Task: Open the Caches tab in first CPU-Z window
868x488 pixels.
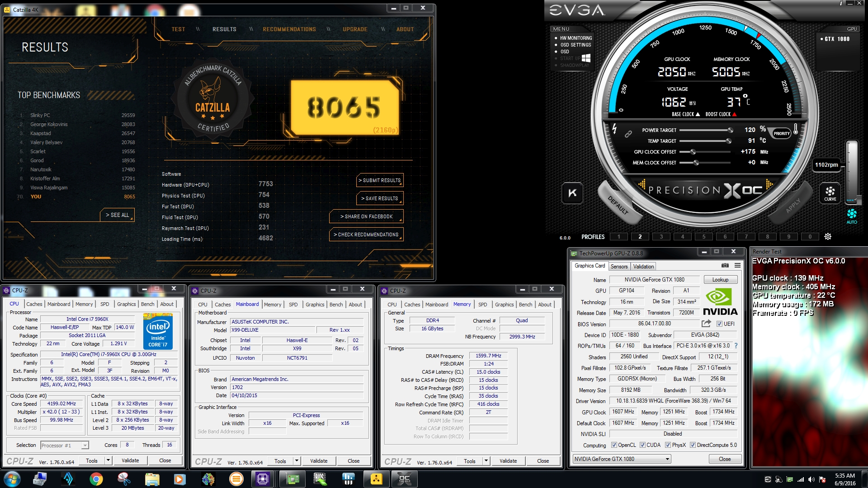Action: tap(34, 304)
